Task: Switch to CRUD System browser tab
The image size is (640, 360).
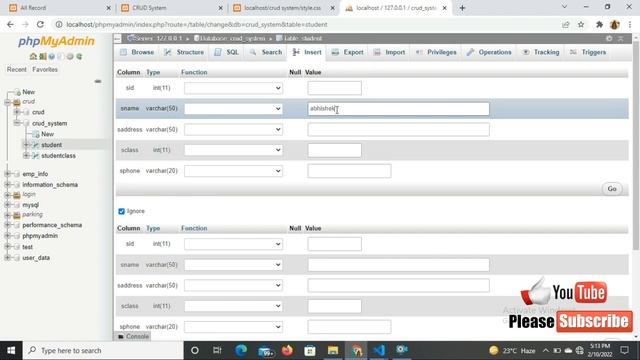Action: (x=170, y=8)
